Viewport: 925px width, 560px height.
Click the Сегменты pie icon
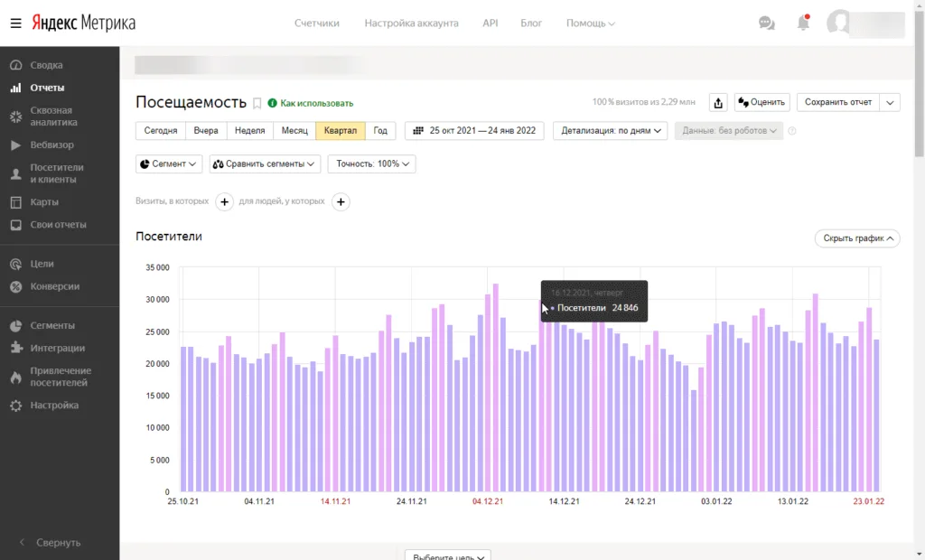coord(16,326)
